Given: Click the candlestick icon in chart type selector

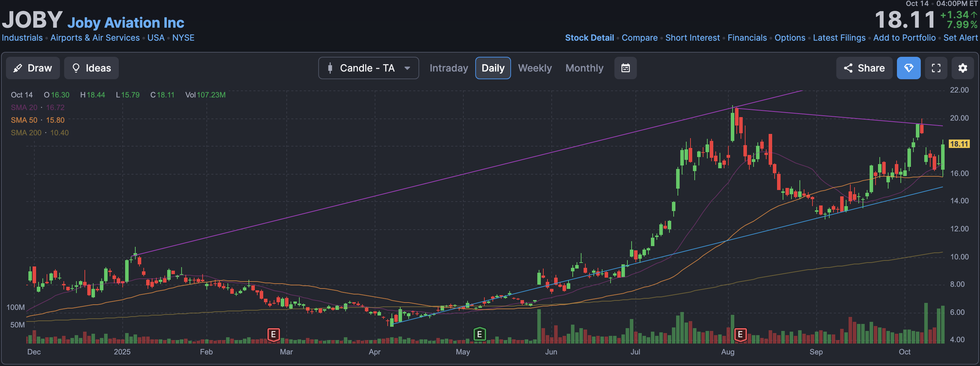Looking at the screenshot, I should pyautogui.click(x=330, y=68).
